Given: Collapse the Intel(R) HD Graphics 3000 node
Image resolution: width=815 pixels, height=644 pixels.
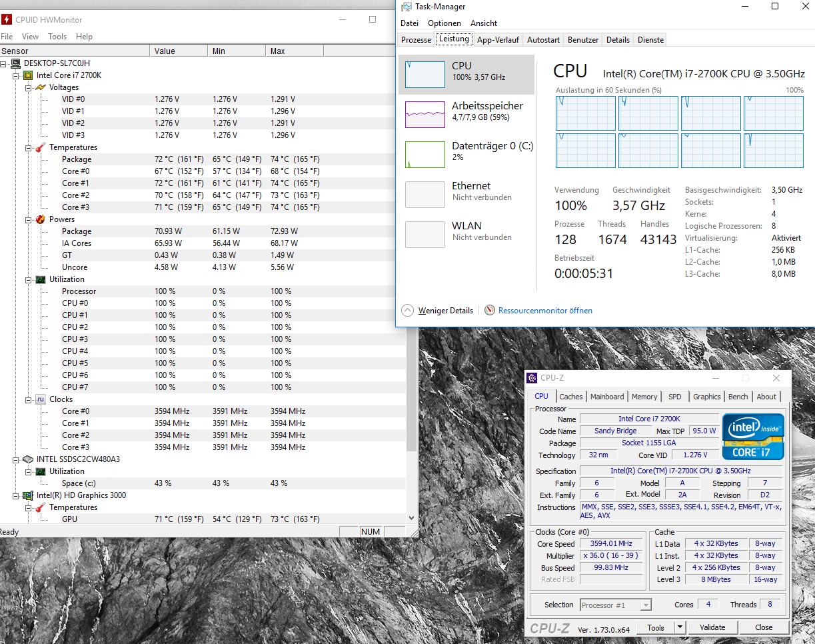Looking at the screenshot, I should pyautogui.click(x=17, y=495).
